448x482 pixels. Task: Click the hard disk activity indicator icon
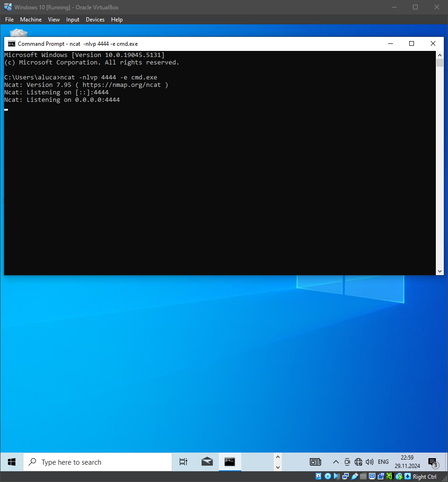tap(318, 476)
